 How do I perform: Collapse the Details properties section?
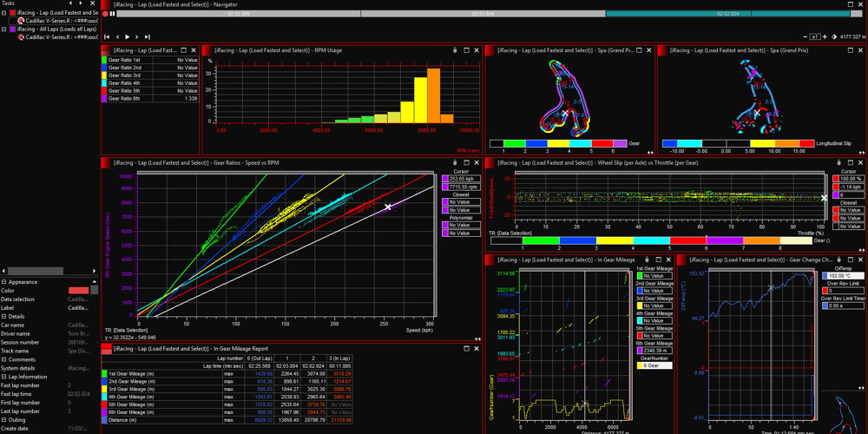pos(3,316)
